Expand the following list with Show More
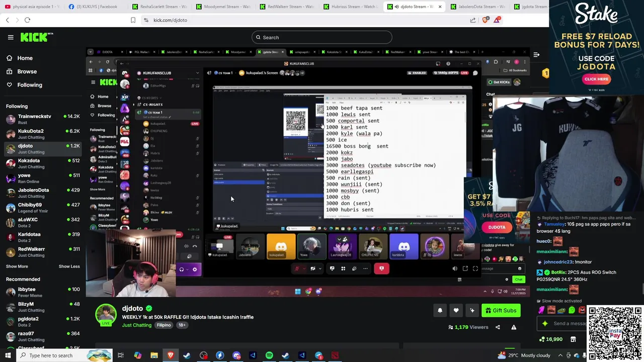Viewport: 644px width, 362px height. click(x=17, y=266)
